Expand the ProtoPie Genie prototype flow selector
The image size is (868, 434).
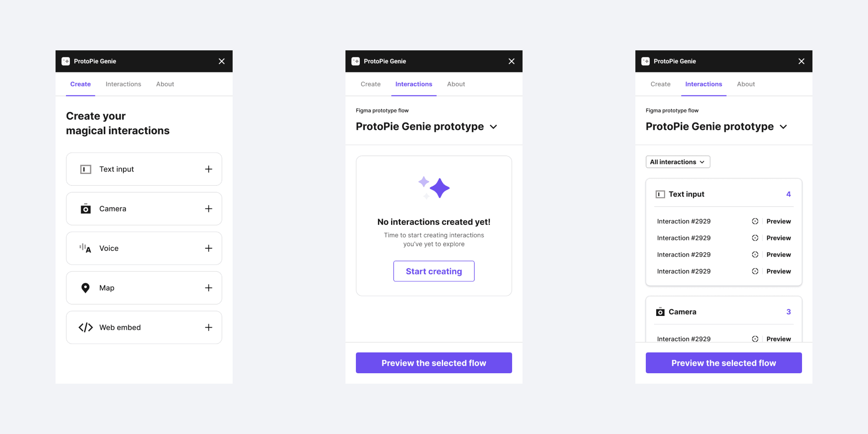493,127
